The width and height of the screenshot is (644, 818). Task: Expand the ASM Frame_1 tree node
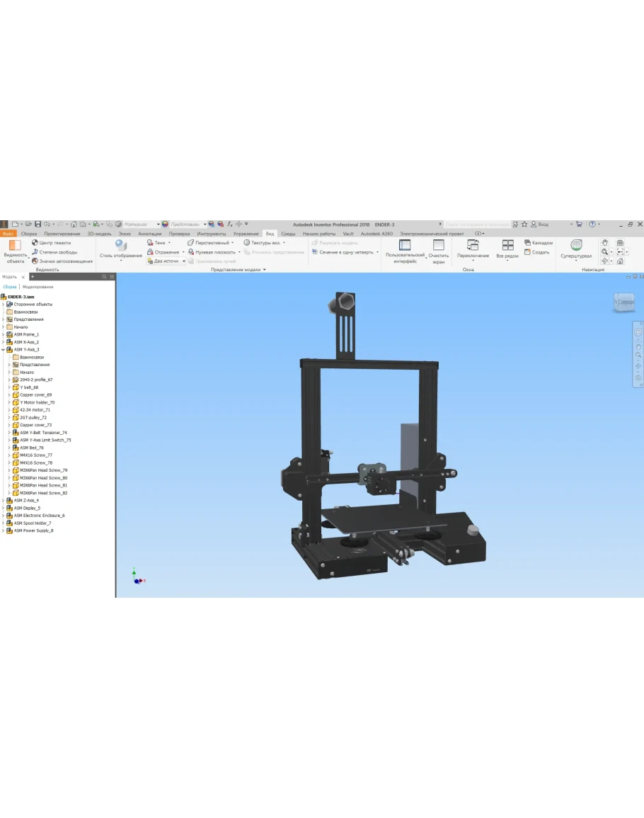(3, 334)
